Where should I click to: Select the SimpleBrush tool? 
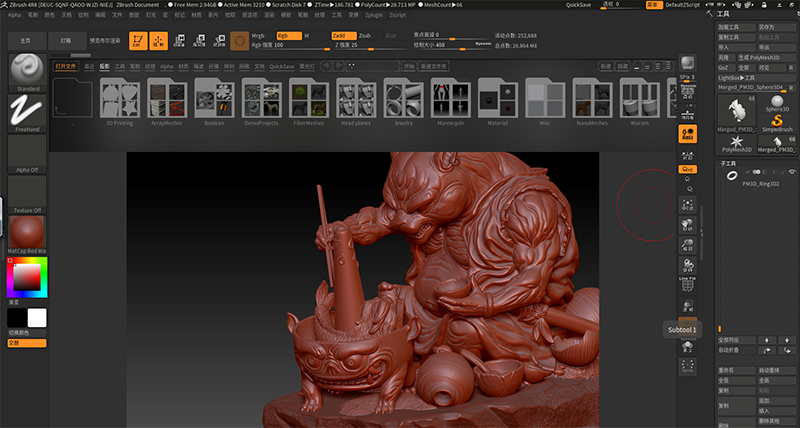(777, 123)
